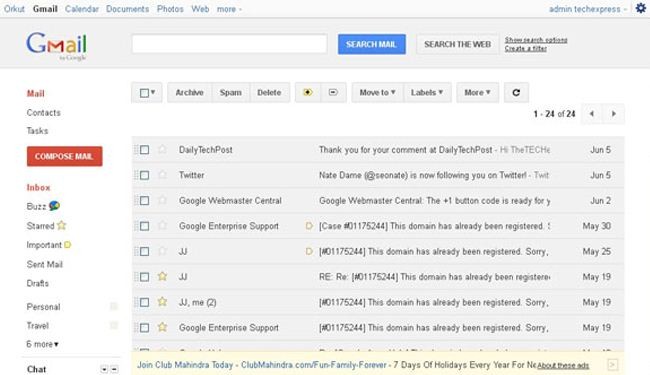Open About these ads link

[x=563, y=365]
